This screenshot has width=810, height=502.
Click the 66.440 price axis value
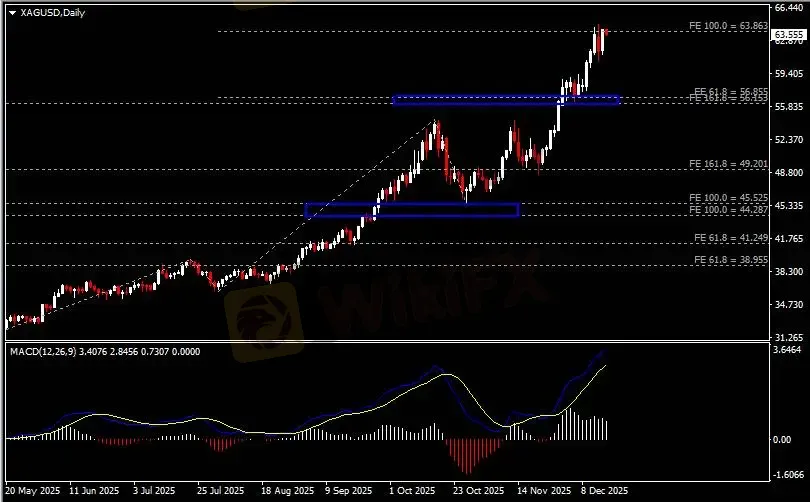pos(789,8)
